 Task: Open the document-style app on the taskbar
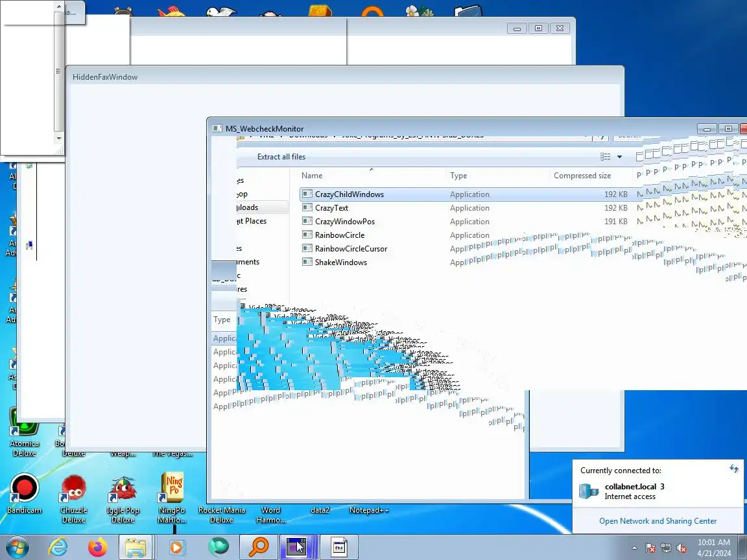pyautogui.click(x=339, y=547)
